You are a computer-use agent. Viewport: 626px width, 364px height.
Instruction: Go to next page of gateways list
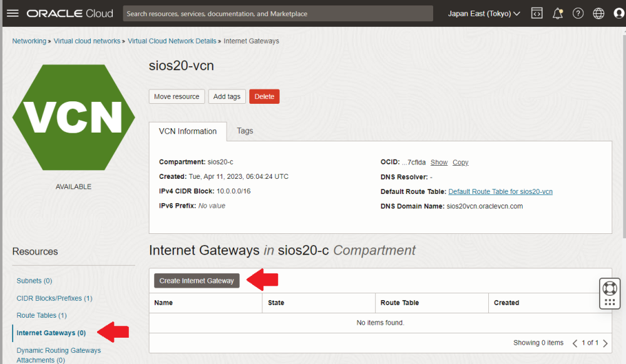coord(605,343)
